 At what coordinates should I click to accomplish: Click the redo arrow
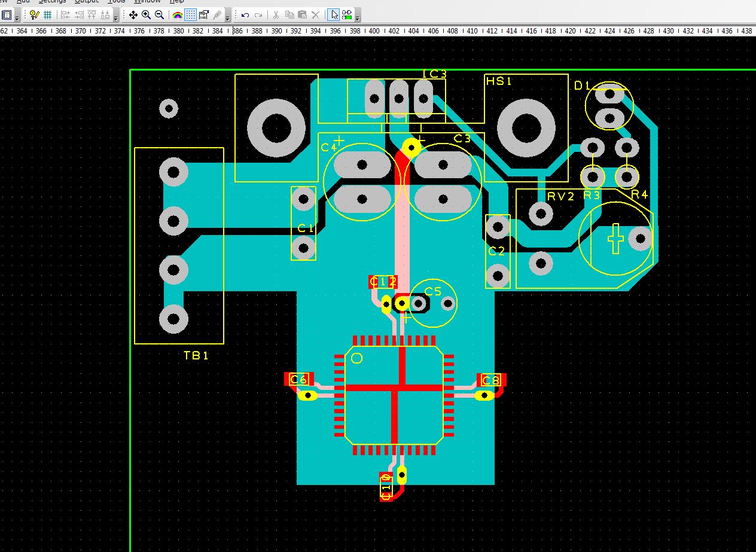(258, 15)
